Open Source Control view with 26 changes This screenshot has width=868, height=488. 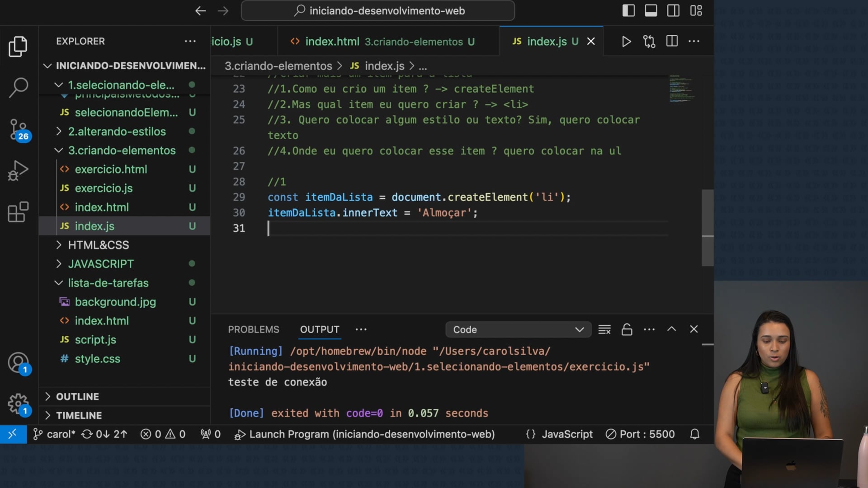[x=18, y=130]
